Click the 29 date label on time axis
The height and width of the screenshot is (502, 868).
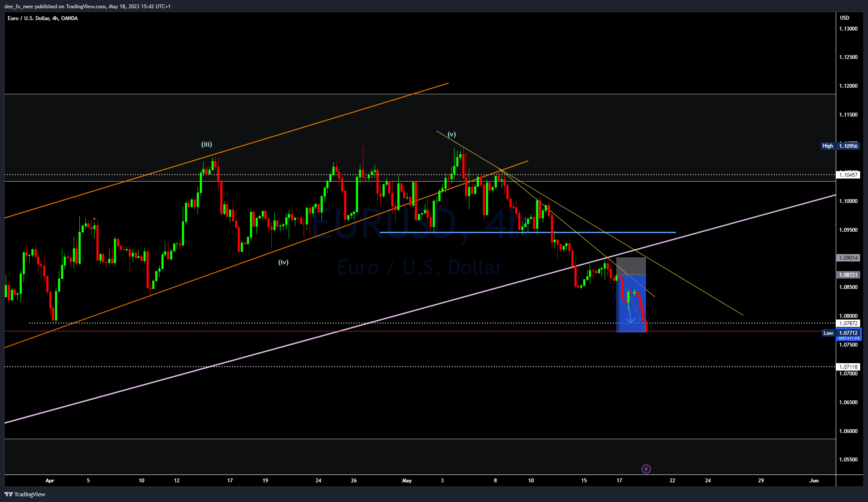click(761, 481)
